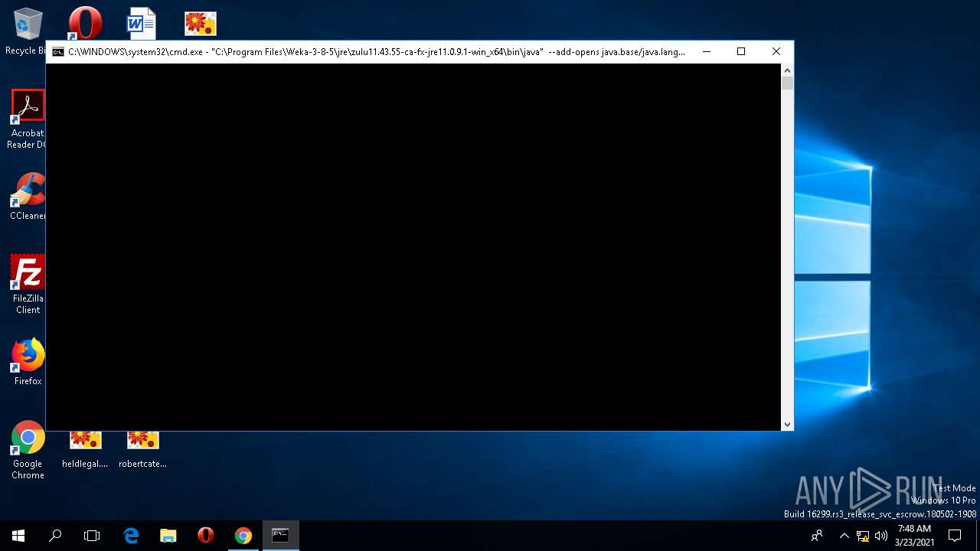The image size is (980, 551).
Task: Show hidden tray icons
Action: click(x=844, y=536)
